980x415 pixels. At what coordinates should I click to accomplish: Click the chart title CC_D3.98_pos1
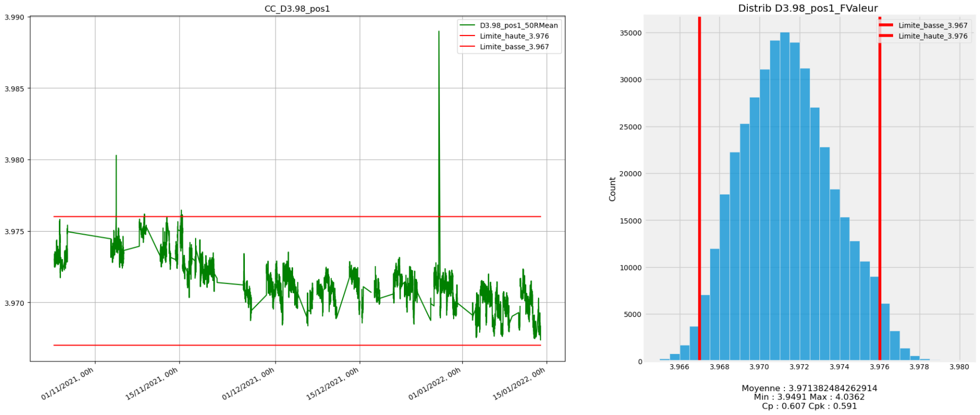click(297, 8)
